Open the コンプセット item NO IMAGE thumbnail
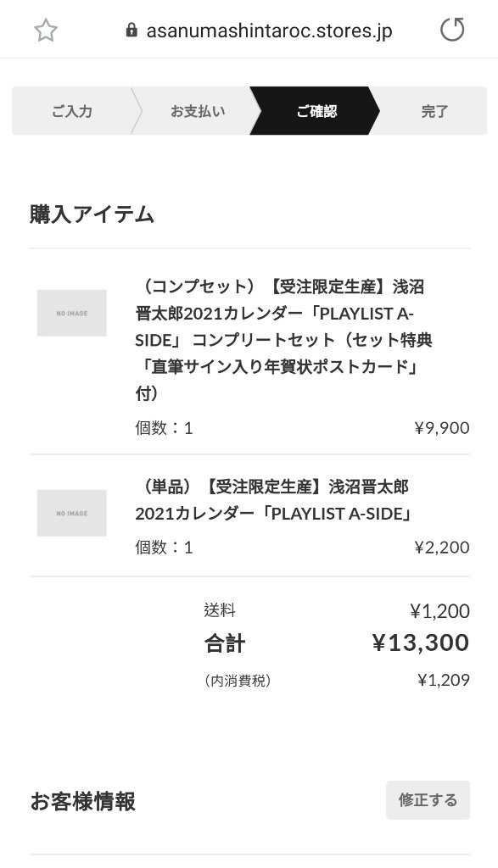Screen dimensions: 498x868 tap(71, 313)
